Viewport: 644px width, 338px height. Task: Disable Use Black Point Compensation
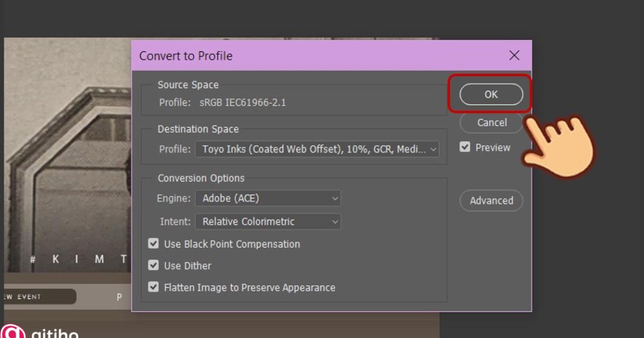(x=154, y=244)
